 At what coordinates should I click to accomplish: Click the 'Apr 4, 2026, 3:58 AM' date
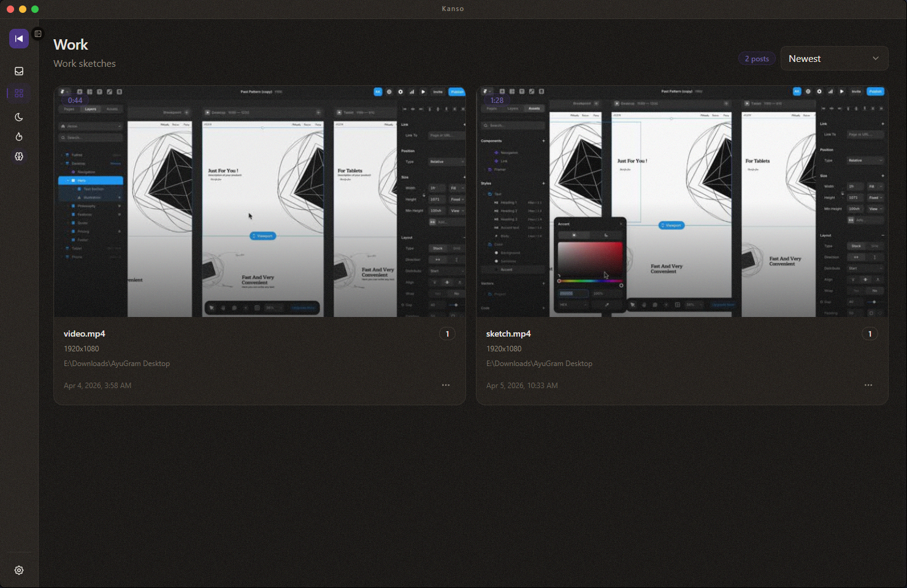click(x=98, y=386)
